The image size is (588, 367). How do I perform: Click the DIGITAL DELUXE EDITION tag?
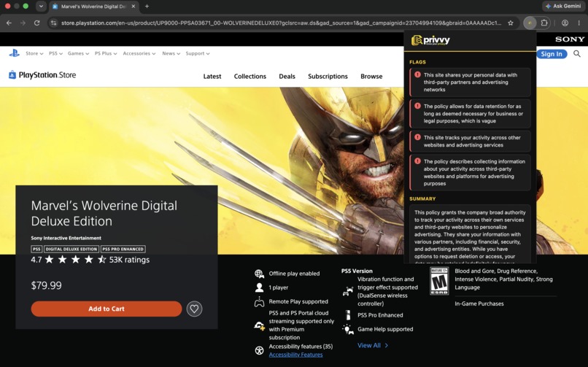tap(71, 249)
